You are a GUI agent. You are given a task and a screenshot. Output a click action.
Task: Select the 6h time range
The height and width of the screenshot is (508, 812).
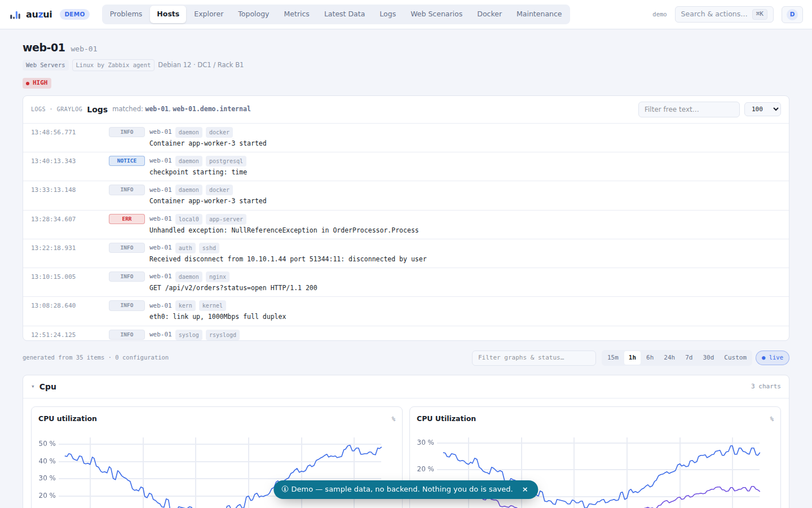(650, 358)
